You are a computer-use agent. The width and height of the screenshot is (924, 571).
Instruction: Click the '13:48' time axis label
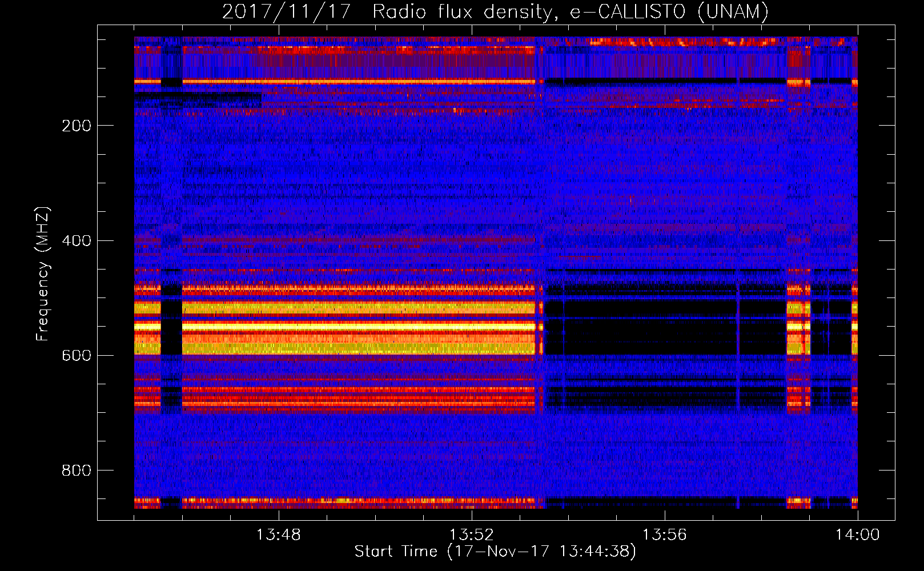pos(279,534)
